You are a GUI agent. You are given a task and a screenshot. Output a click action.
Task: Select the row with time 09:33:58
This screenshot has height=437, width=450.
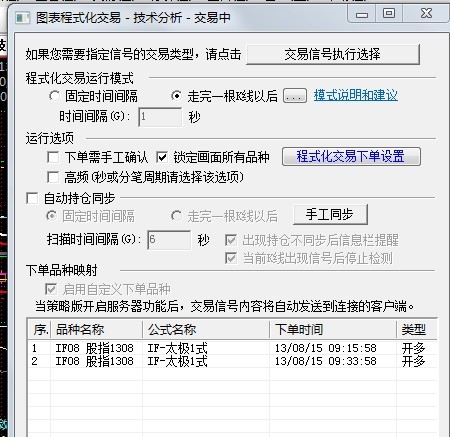232,361
